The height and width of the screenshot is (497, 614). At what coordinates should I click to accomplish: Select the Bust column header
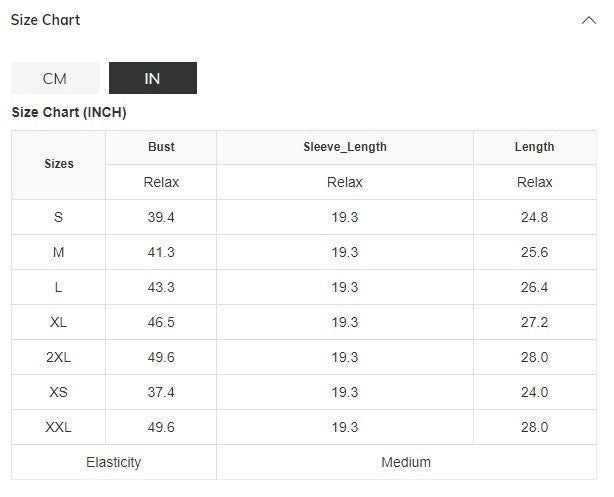coord(161,147)
